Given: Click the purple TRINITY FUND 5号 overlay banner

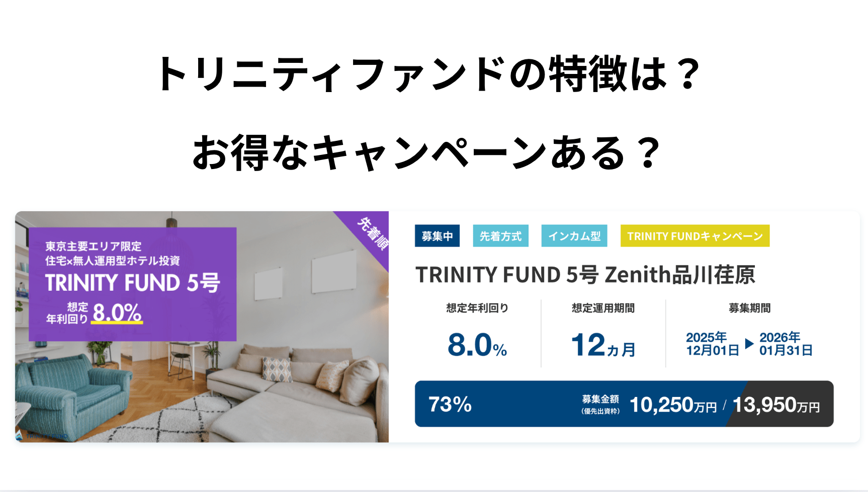Looking at the screenshot, I should click(132, 284).
